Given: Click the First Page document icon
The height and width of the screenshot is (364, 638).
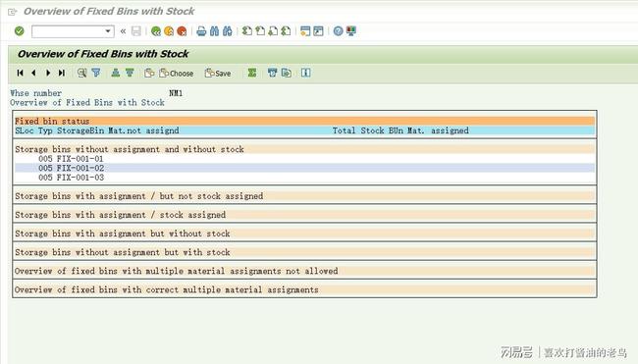Looking at the screenshot, I should pyautogui.click(x=246, y=31).
